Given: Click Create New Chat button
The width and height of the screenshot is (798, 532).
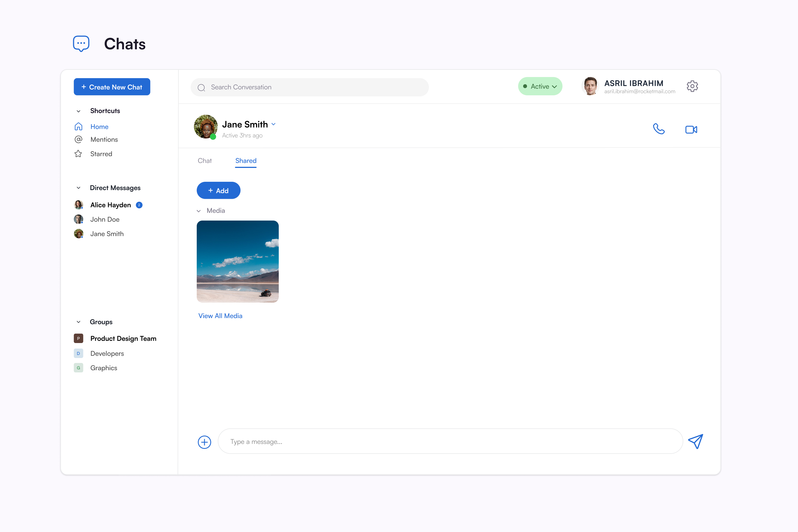Looking at the screenshot, I should pyautogui.click(x=112, y=87).
